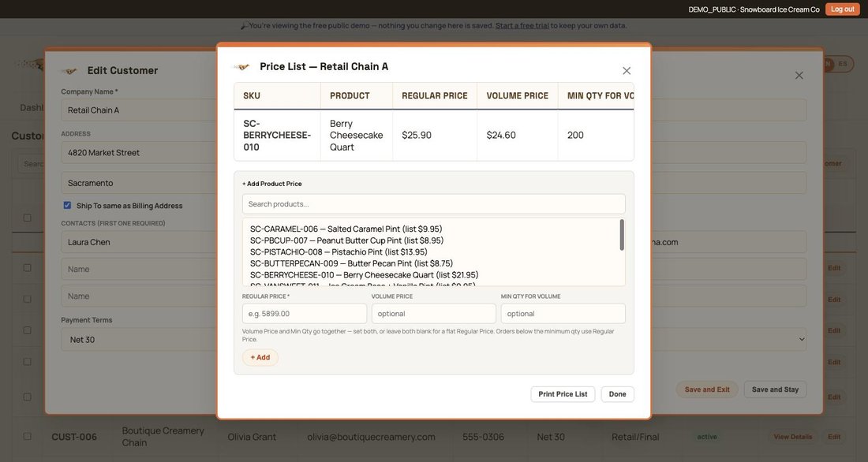Click Print Price List button
The width and height of the screenshot is (868, 462).
pyautogui.click(x=563, y=394)
